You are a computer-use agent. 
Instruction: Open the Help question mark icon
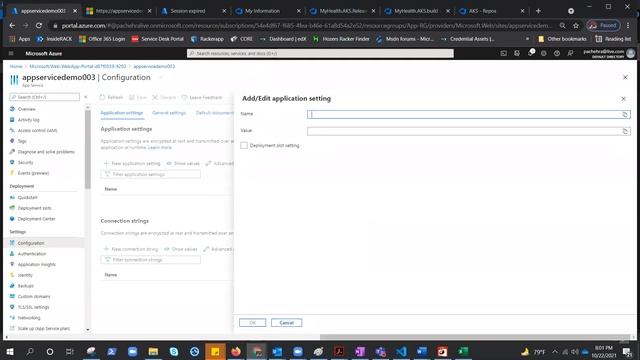(x=557, y=53)
